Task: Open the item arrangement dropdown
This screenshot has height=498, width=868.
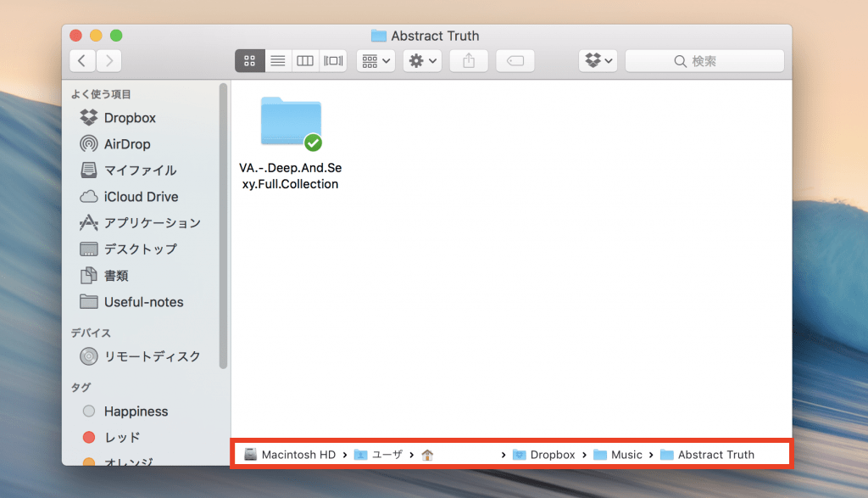Action: pos(376,60)
